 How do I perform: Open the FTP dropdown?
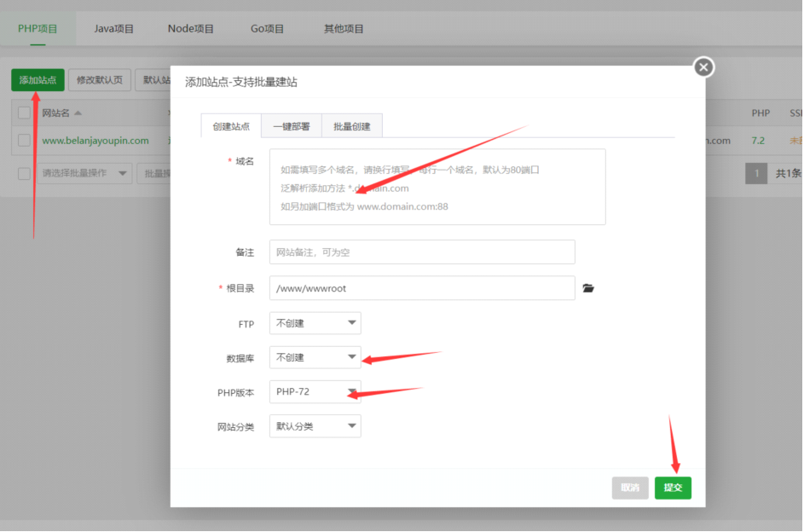(315, 323)
